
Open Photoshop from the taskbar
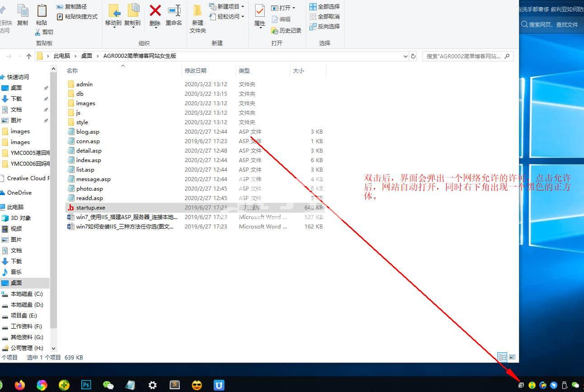click(86, 385)
